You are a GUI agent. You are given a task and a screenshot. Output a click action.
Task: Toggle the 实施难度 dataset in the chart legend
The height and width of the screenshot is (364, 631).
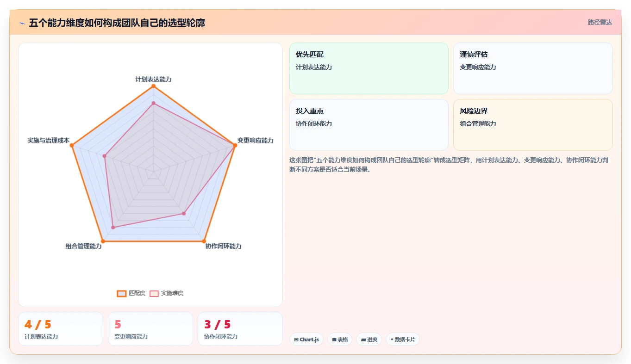click(167, 293)
